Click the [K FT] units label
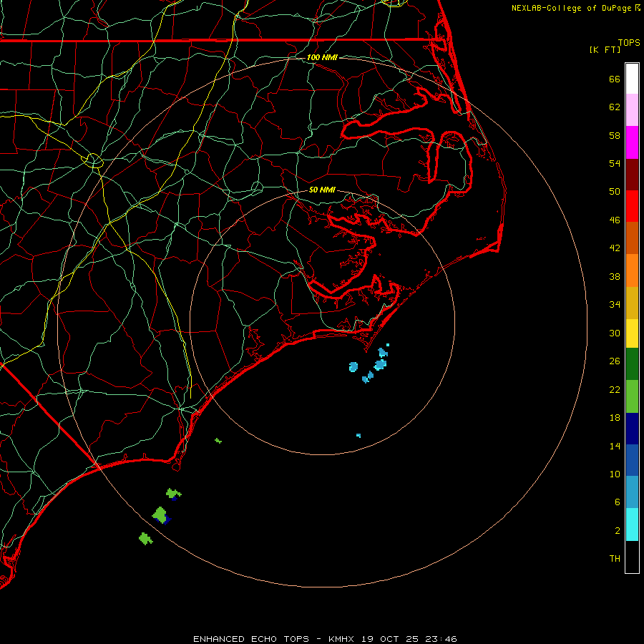644x644 pixels. pos(605,49)
